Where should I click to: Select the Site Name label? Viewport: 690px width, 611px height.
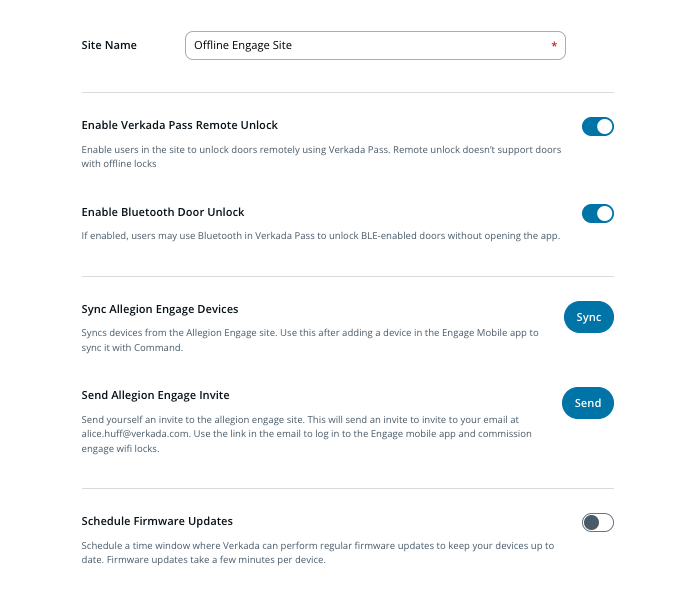tap(109, 45)
